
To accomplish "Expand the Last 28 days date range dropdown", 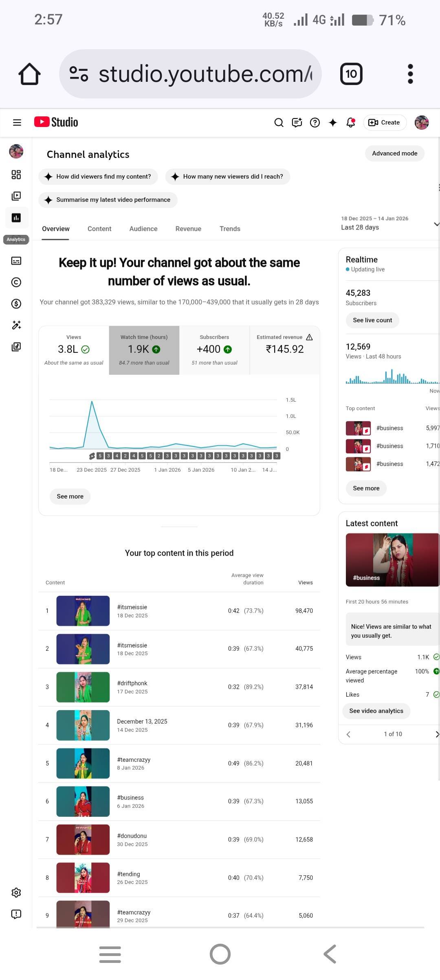I will pyautogui.click(x=436, y=224).
